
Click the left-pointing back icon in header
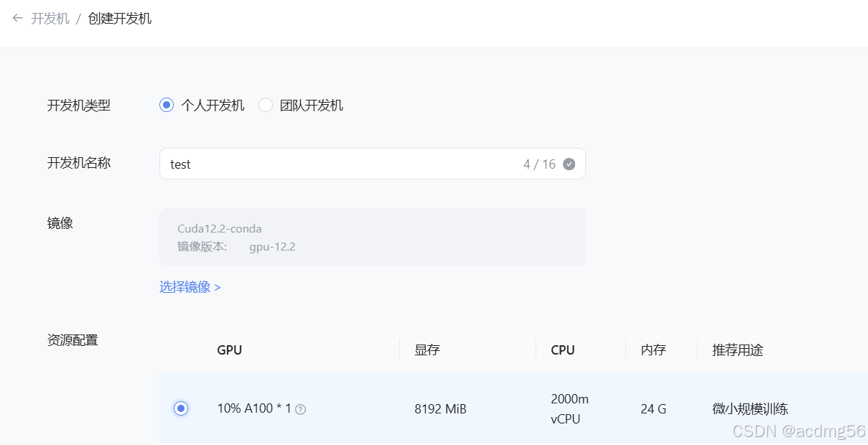click(17, 17)
